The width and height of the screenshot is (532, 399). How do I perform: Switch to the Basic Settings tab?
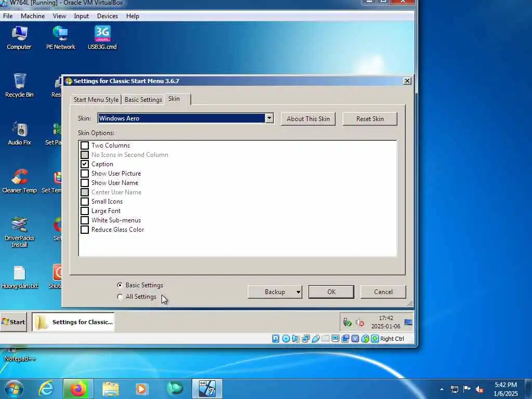[143, 99]
